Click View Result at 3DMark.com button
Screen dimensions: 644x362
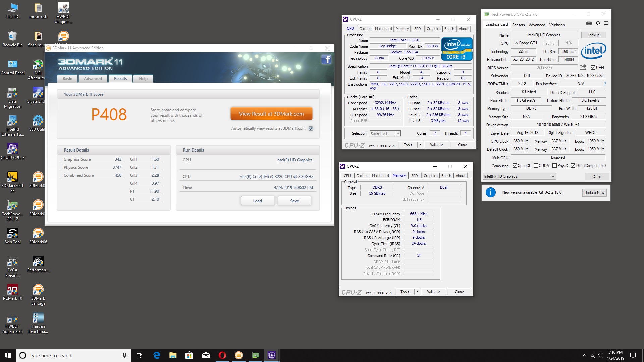(271, 114)
